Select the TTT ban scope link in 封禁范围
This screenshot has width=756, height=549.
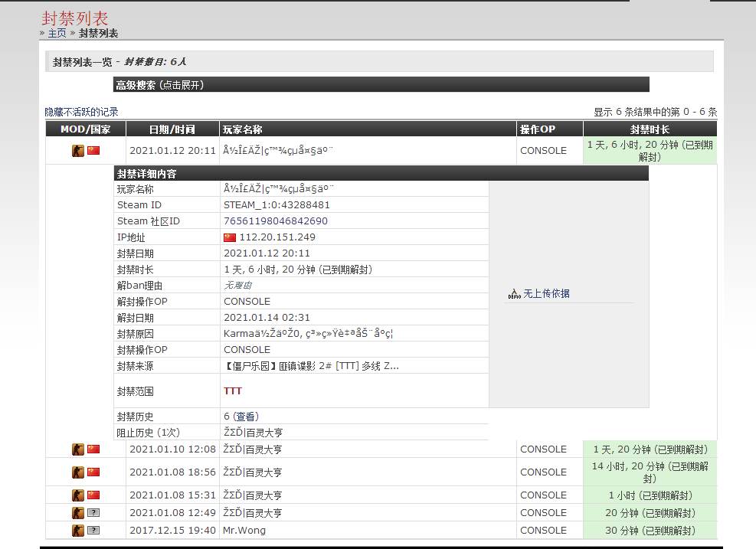[x=233, y=391]
